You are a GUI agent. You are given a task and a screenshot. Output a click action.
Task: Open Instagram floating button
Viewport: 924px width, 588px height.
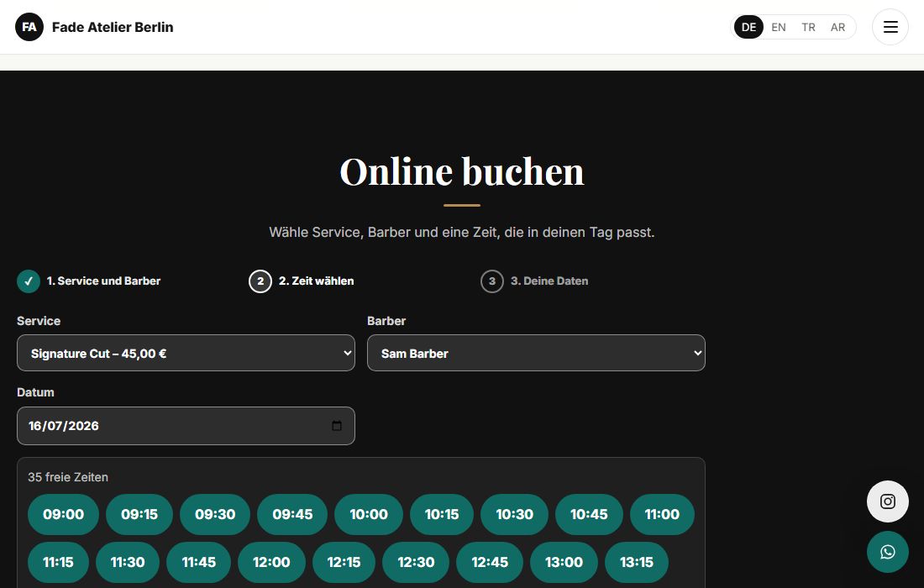pyautogui.click(x=888, y=501)
